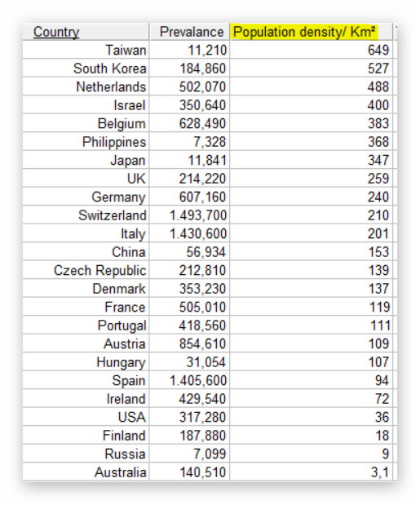Click the Prevalance column header
The height and width of the screenshot is (505, 420).
189,32
